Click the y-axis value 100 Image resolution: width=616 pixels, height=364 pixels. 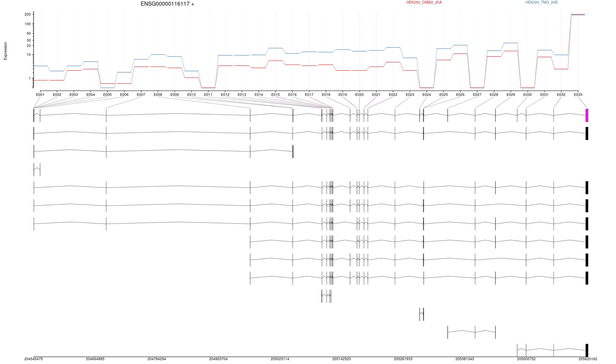click(x=27, y=24)
